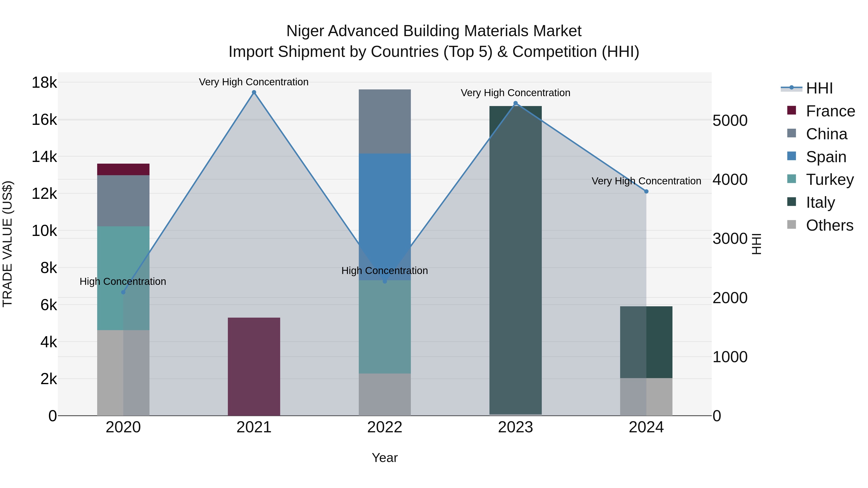
Task: Click the HHI line marker icon in legend
Action: 792,88
